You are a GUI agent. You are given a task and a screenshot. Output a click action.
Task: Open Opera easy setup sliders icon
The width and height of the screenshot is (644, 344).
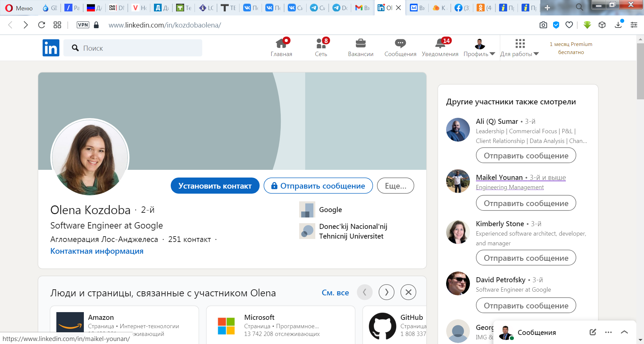tap(634, 25)
